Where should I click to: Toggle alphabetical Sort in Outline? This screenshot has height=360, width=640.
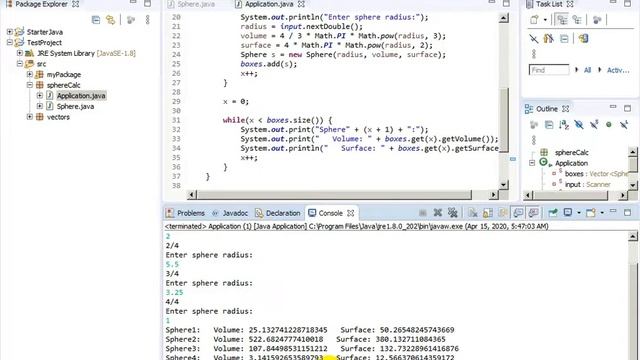pyautogui.click(x=564, y=125)
